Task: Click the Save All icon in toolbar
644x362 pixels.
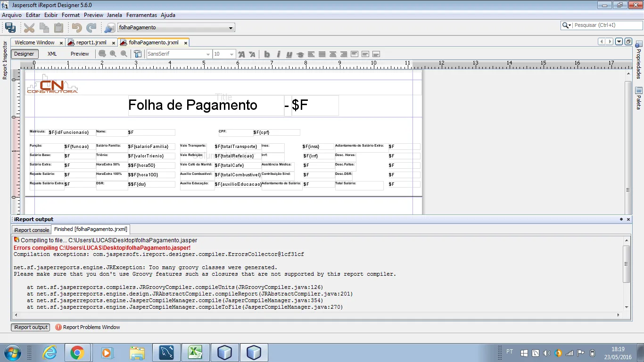Action: [10, 28]
